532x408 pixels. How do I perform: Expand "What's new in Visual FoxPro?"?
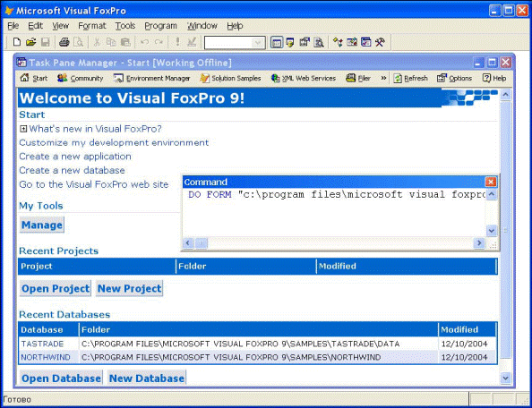pos(23,129)
